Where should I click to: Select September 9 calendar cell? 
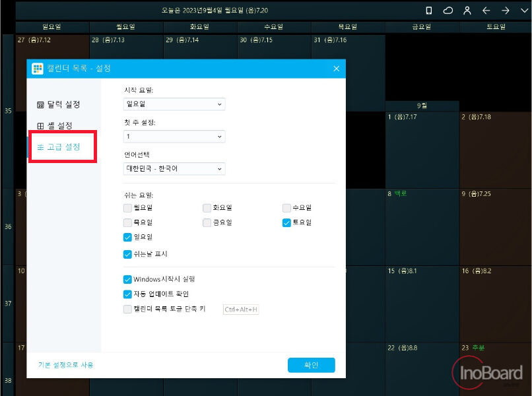496,226
